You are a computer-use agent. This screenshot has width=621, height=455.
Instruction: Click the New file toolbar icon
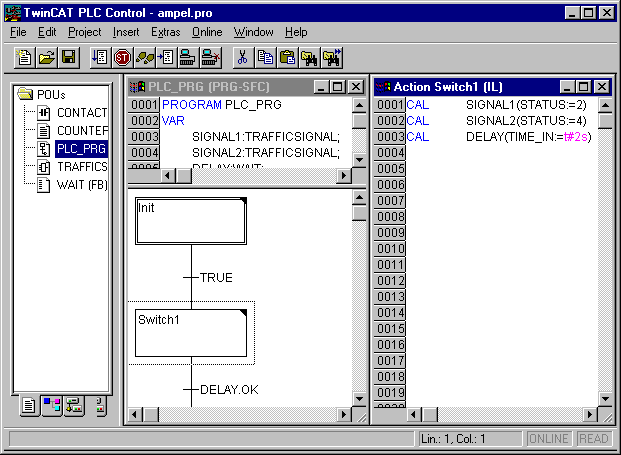coord(25,58)
